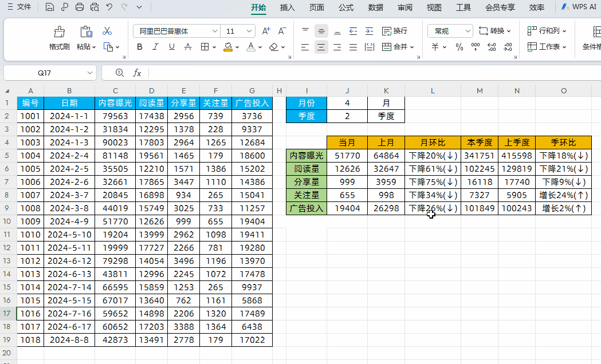The width and height of the screenshot is (601, 364).
Task: Click the Print Preview icon
Action: [95, 7]
